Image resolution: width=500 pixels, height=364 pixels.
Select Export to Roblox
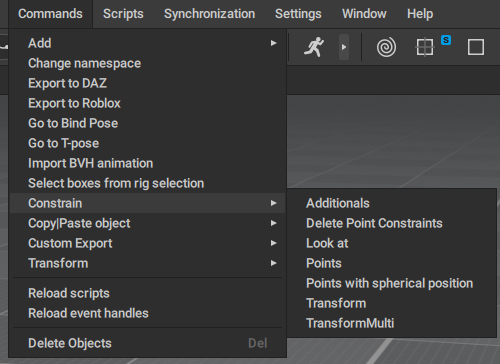tap(147, 103)
